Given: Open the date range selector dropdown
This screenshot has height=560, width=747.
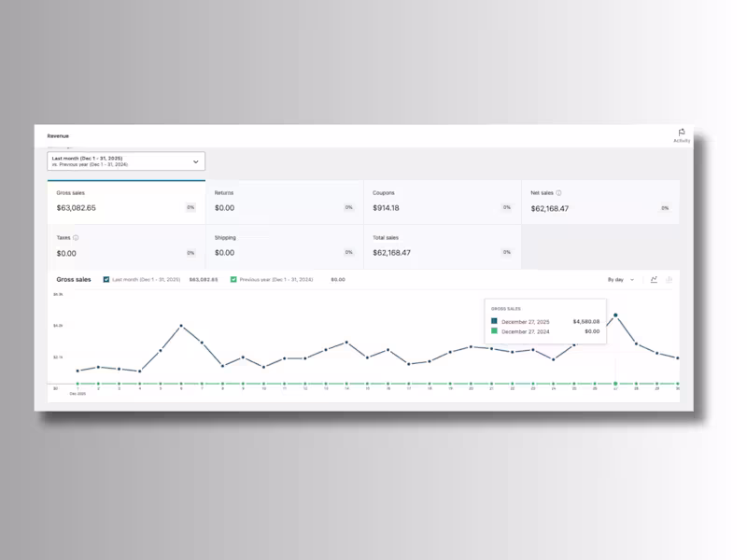Looking at the screenshot, I should pos(126,161).
